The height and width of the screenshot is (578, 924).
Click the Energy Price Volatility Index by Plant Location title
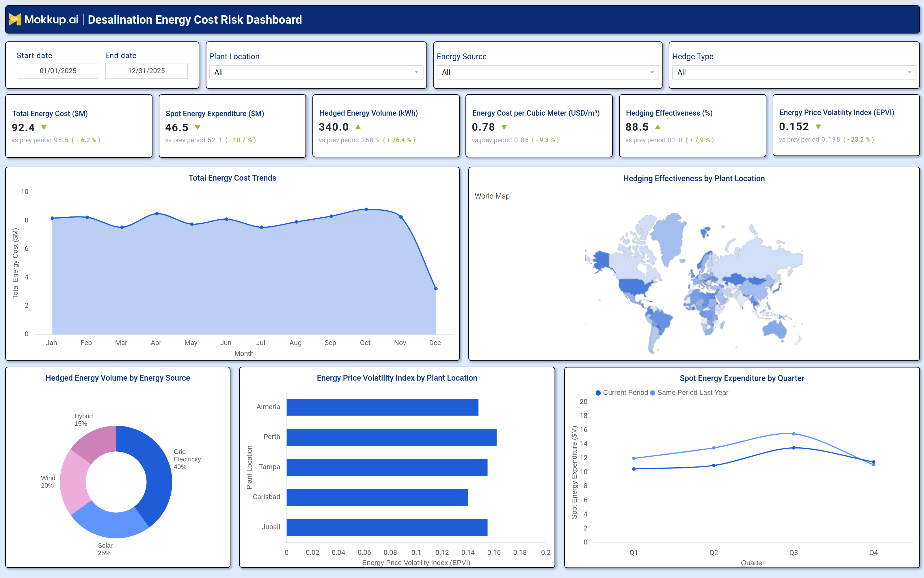(397, 378)
